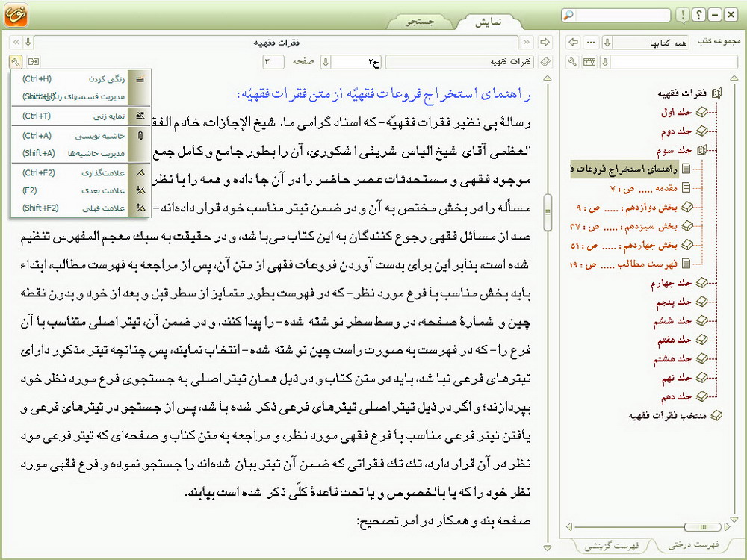Viewport: 747px width, 560px height.
Task: Go forward with the right arrow button
Action: point(545,42)
